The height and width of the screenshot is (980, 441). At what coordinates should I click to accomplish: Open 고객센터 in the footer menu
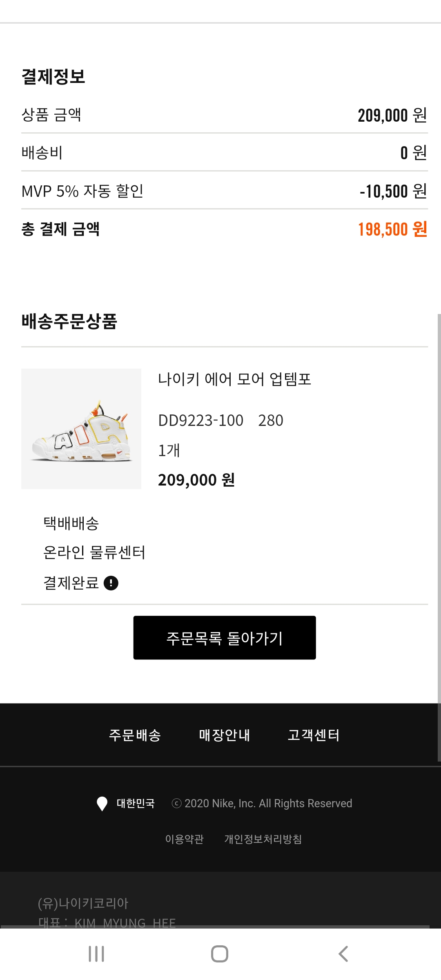click(314, 735)
